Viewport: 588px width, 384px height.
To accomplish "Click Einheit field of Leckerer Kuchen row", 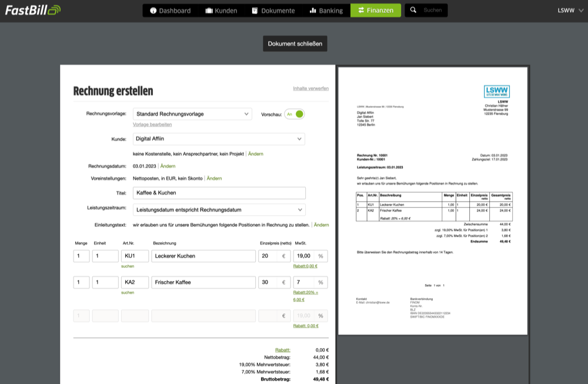I will click(x=105, y=256).
